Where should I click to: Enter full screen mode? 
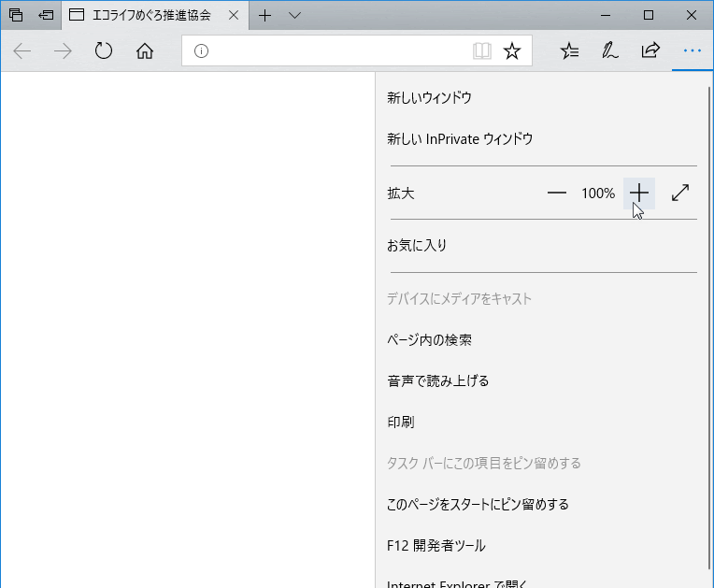tap(680, 194)
